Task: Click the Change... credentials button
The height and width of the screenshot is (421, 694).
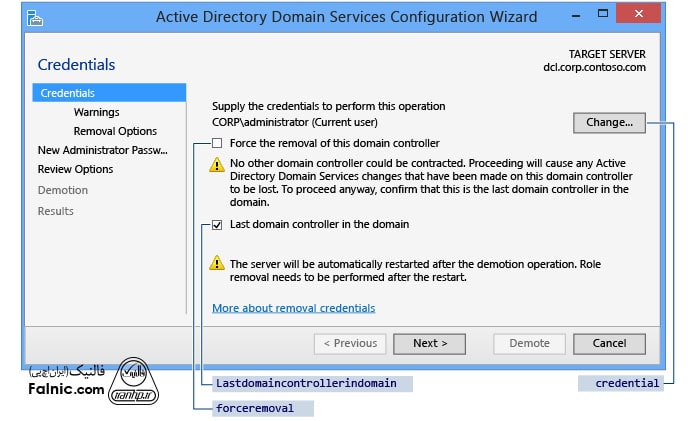Action: tap(609, 122)
